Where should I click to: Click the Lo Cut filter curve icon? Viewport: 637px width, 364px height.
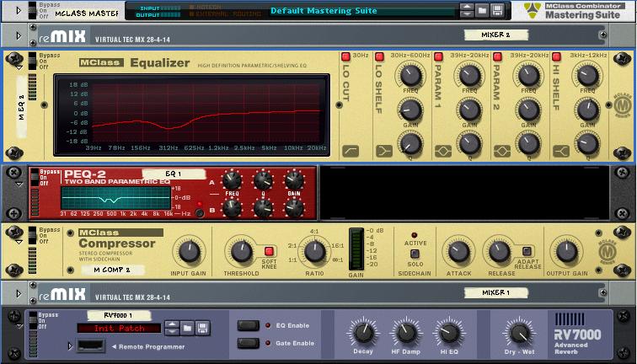click(351, 151)
